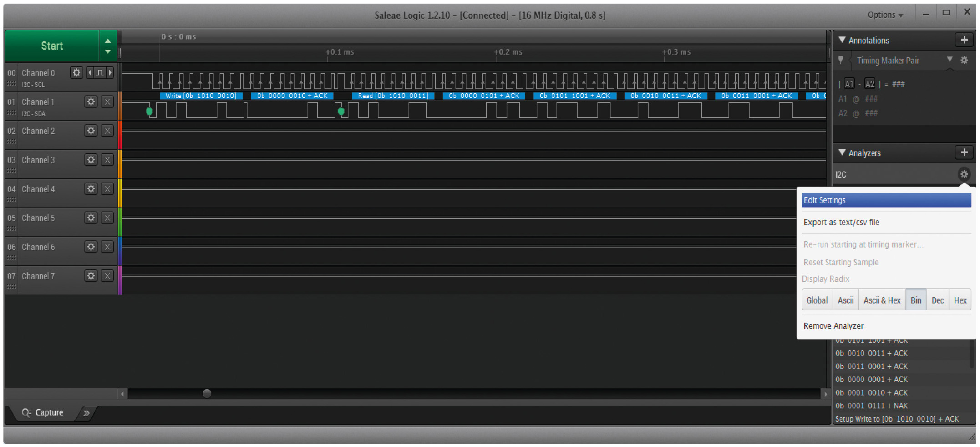The height and width of the screenshot is (447, 980).
Task: Hide Channel 5 using its X icon
Action: [x=107, y=218]
